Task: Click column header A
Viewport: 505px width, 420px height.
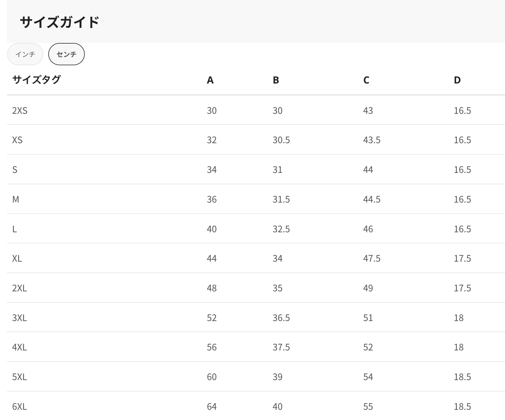Action: point(210,80)
